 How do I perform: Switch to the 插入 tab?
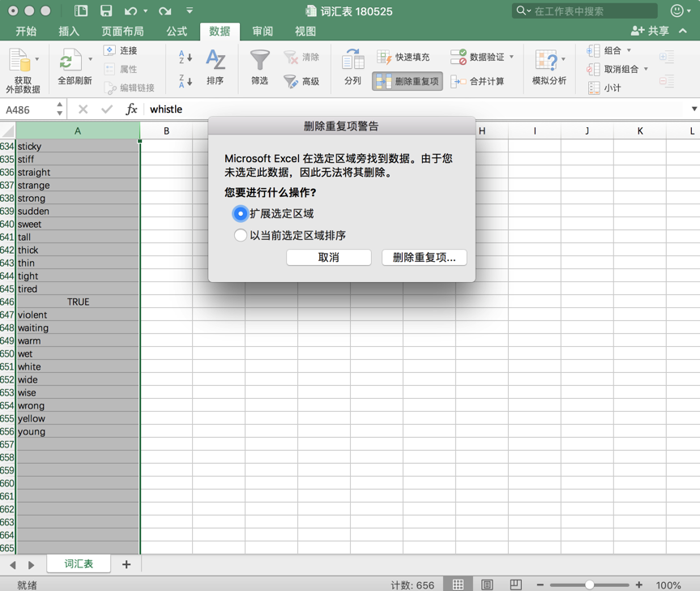69,32
